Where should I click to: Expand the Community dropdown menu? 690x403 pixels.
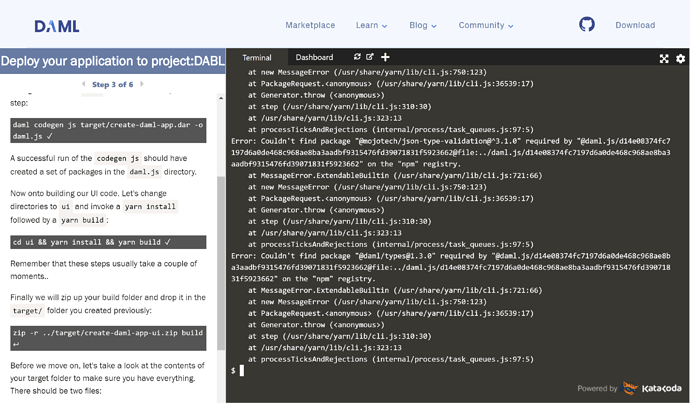point(485,25)
